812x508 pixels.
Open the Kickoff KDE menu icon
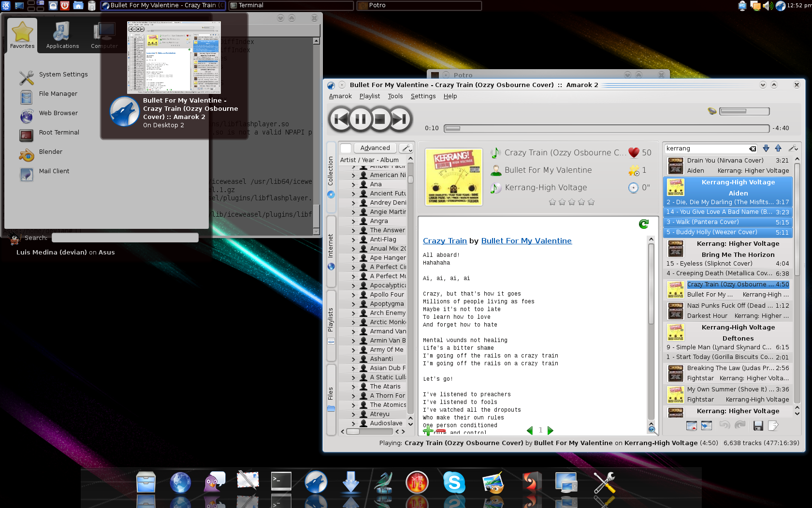pyautogui.click(x=6, y=5)
